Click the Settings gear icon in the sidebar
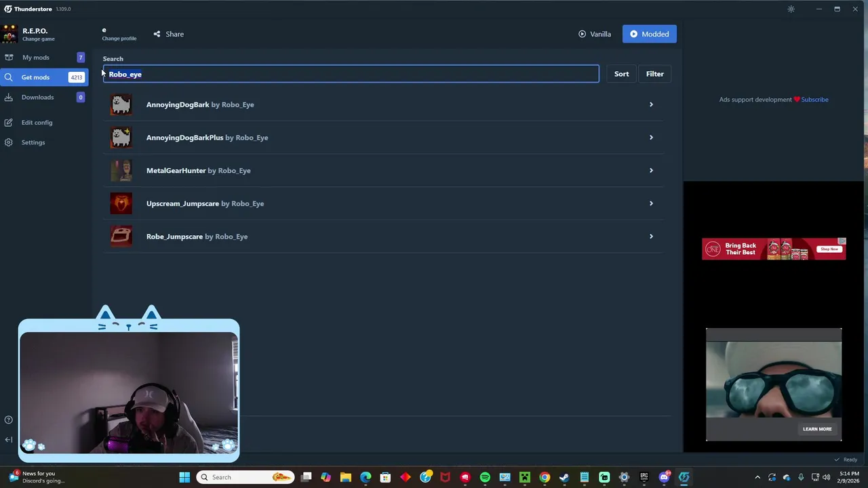 click(9, 142)
